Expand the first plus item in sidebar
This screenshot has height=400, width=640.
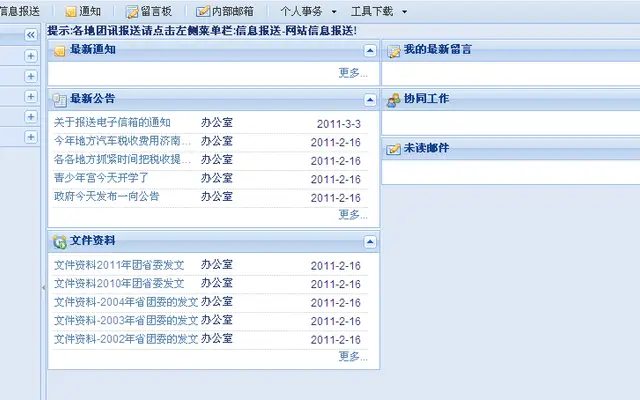tap(31, 56)
